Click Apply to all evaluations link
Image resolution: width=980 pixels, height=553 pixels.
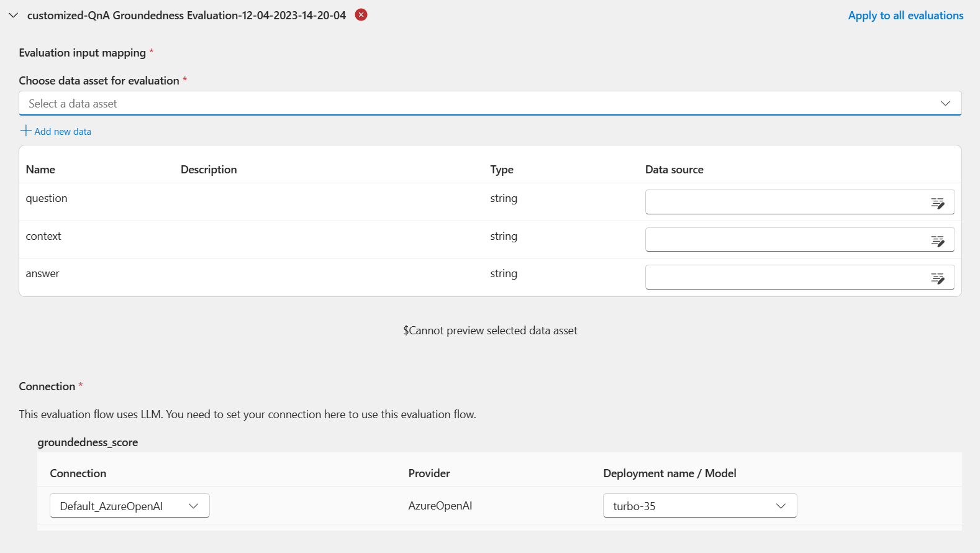click(905, 16)
